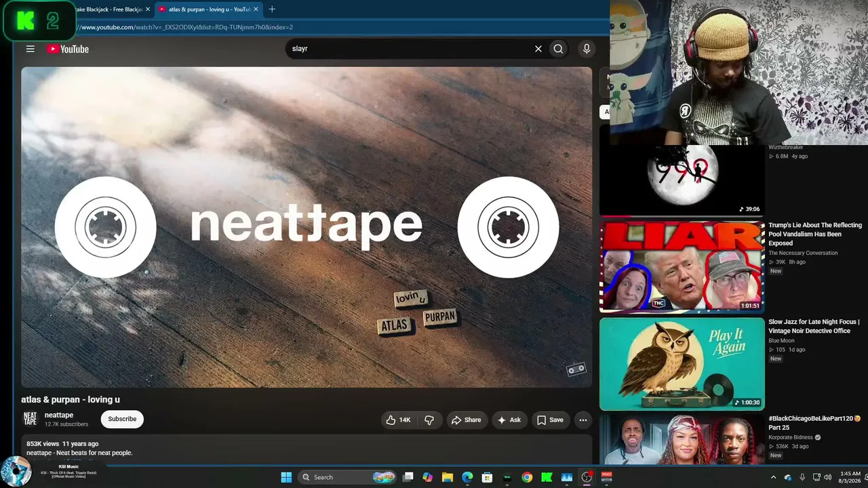The height and width of the screenshot is (488, 868).
Task: Open the clock and date flyout
Action: 850,477
